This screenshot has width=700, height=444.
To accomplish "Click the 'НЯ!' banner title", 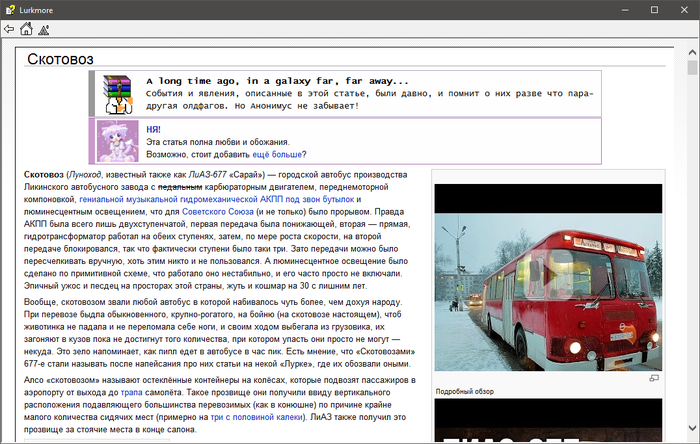I will [x=154, y=129].
